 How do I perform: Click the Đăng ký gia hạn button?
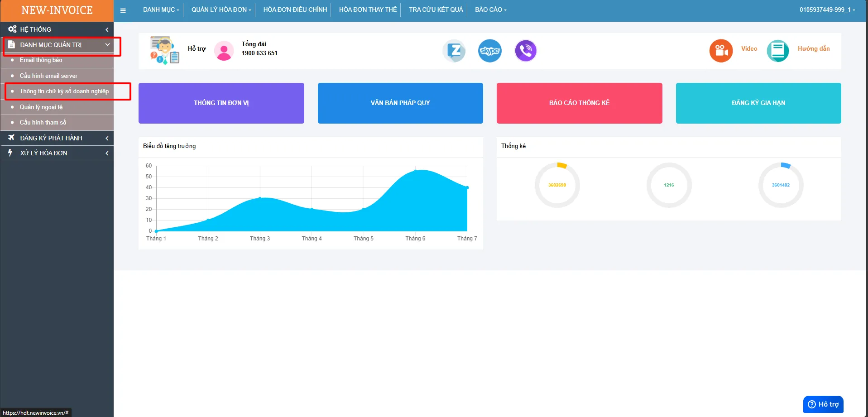pyautogui.click(x=758, y=103)
